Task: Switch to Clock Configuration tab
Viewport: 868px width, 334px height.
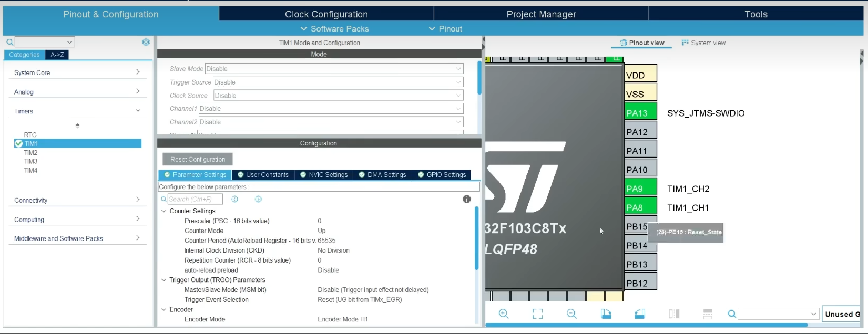Action: point(326,14)
